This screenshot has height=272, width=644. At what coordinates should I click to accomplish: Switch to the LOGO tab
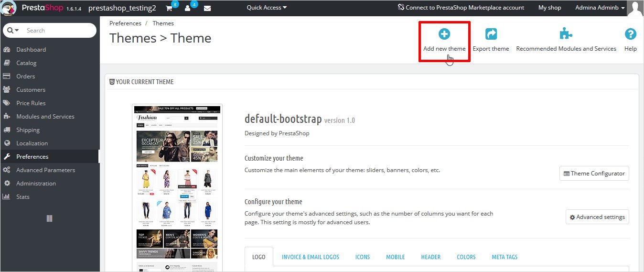coord(258,257)
